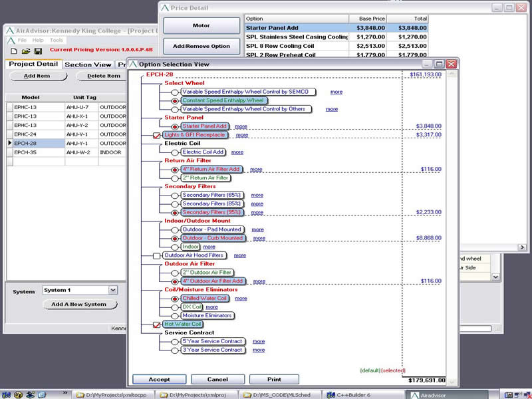Screen dimensions: 532x399
Task: Click the Price Detail window title icon
Action: [165, 8]
